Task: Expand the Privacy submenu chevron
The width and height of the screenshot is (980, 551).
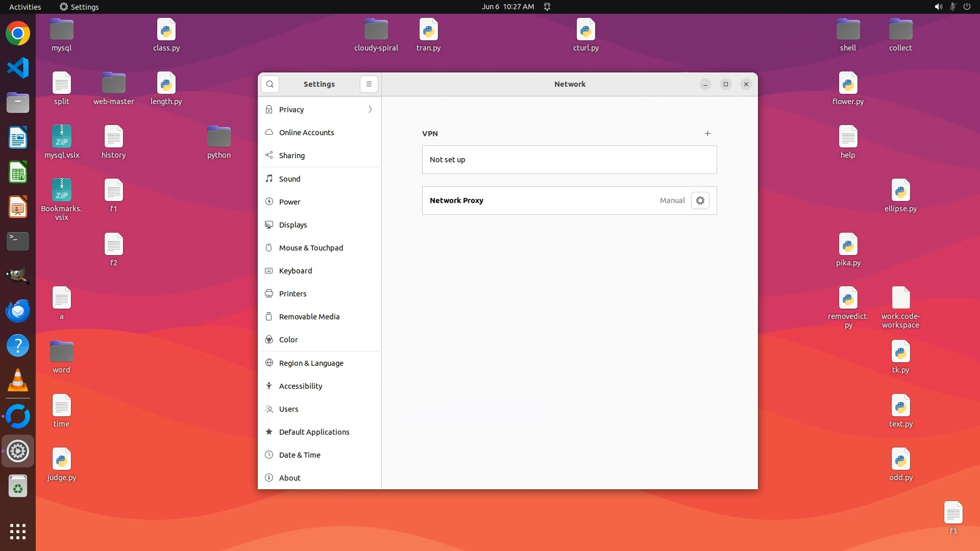Action: pyautogui.click(x=370, y=110)
